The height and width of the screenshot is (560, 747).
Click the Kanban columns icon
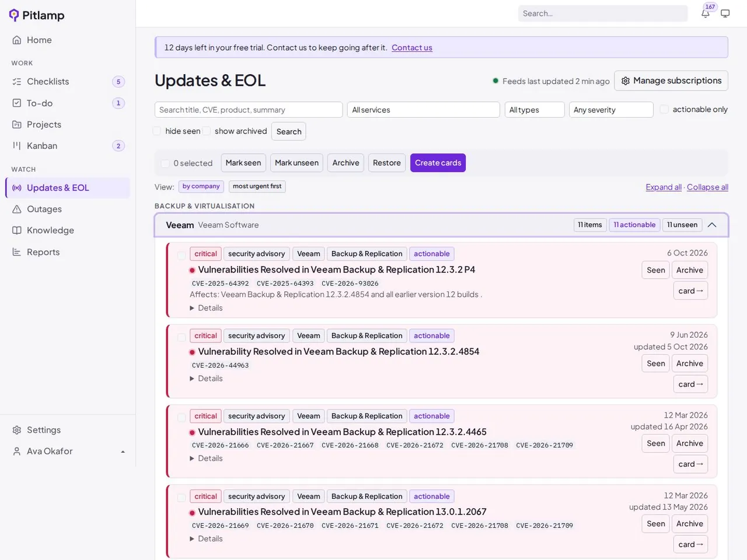coord(17,146)
